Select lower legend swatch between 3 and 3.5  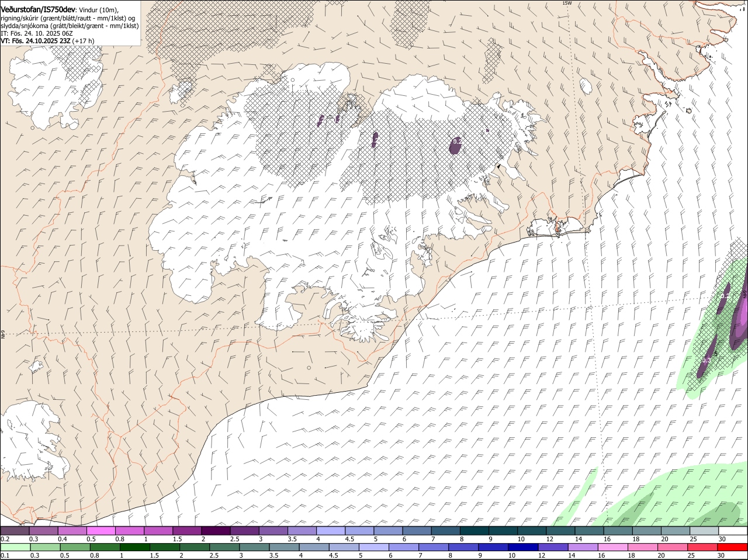[x=255, y=547]
